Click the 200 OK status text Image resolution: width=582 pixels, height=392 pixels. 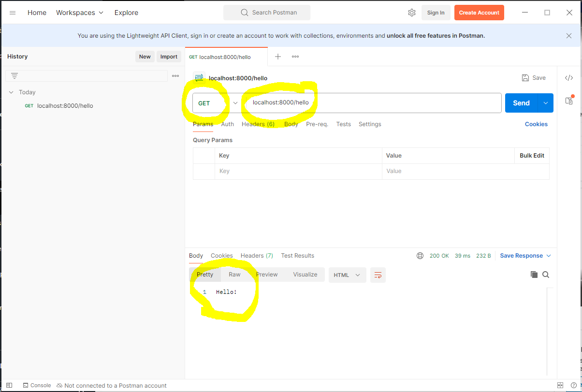click(x=439, y=256)
